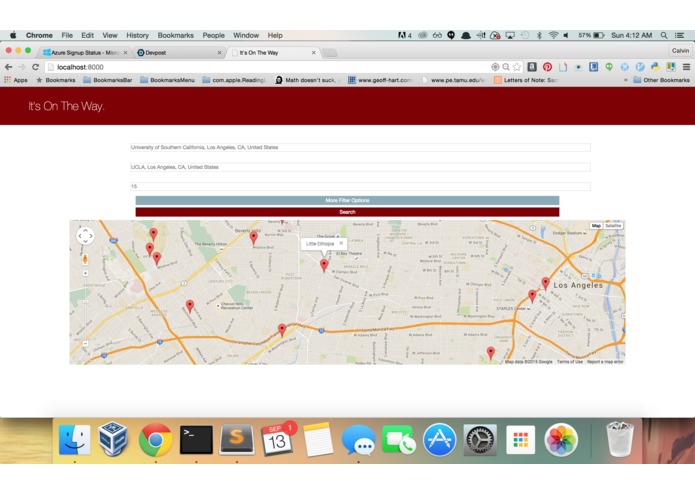Open Calendar from the Dock
The image size is (695, 494).
tap(277, 439)
